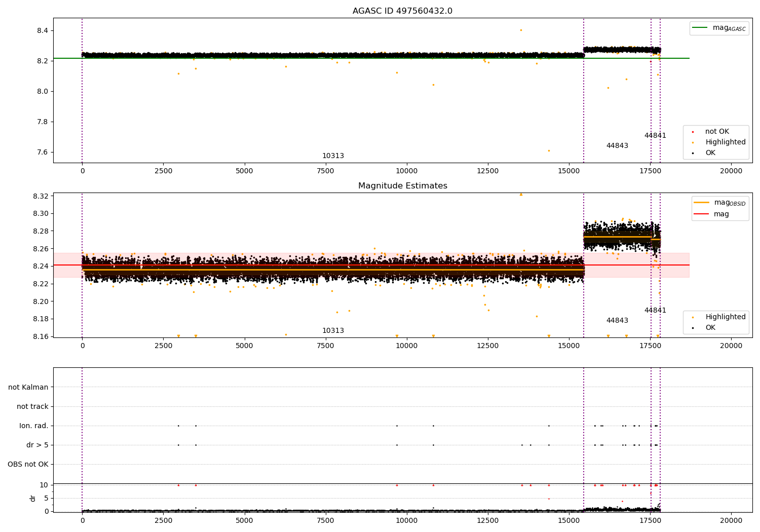Click the 8.28 tick on the middle plot

[41, 232]
